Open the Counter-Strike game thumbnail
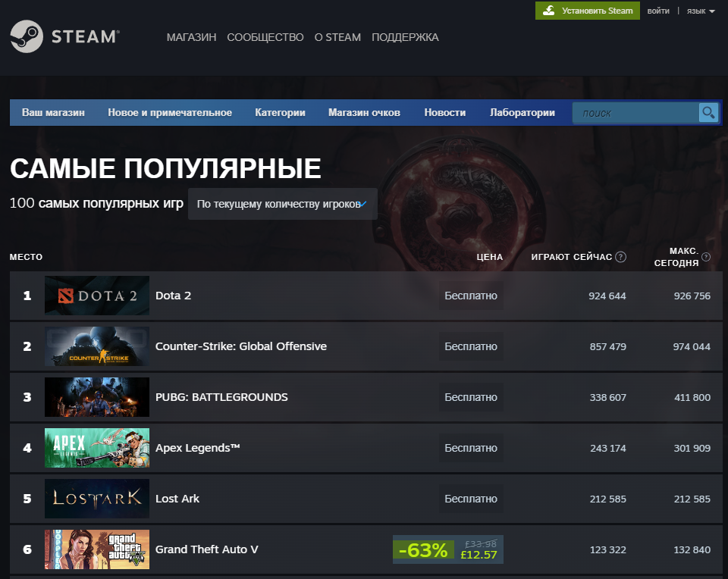 point(97,346)
